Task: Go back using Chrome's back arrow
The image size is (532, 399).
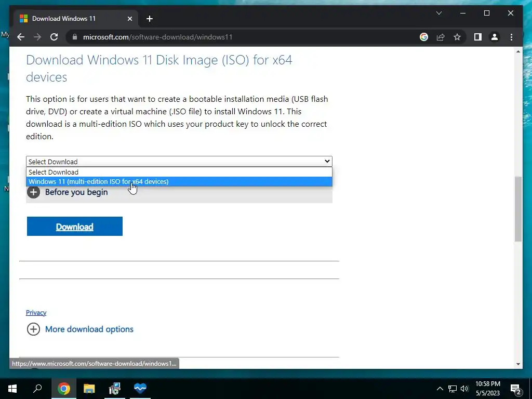Action: click(21, 37)
